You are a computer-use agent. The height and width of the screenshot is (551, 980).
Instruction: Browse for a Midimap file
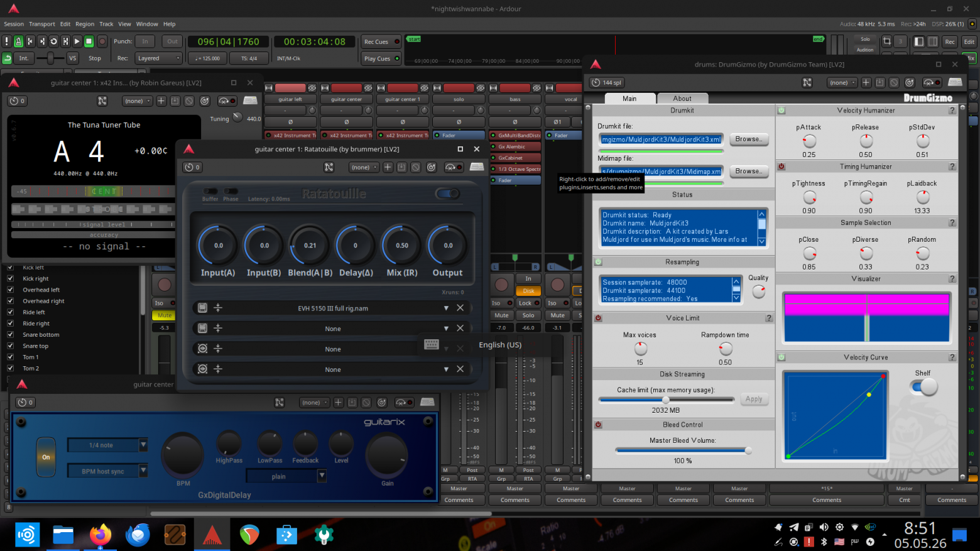click(748, 171)
